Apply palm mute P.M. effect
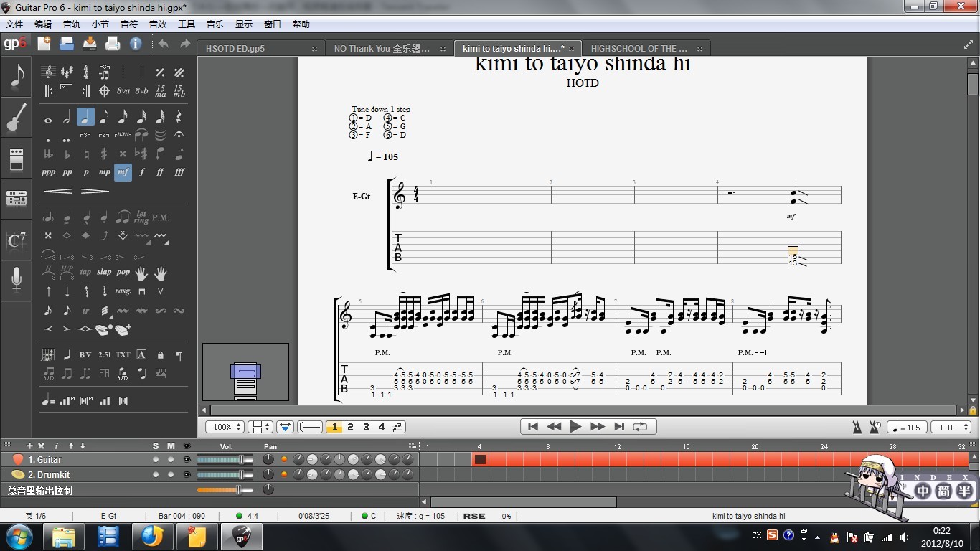This screenshot has width=980, height=551. point(160,217)
